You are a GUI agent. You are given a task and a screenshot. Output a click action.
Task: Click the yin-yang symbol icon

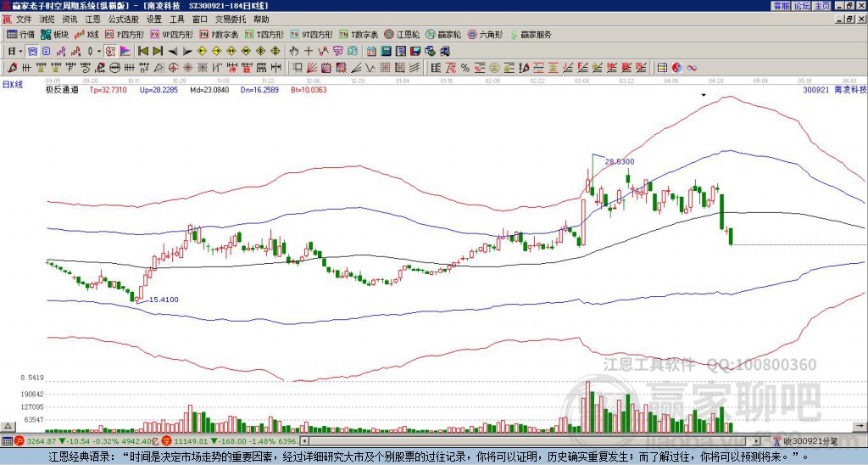[x=676, y=68]
